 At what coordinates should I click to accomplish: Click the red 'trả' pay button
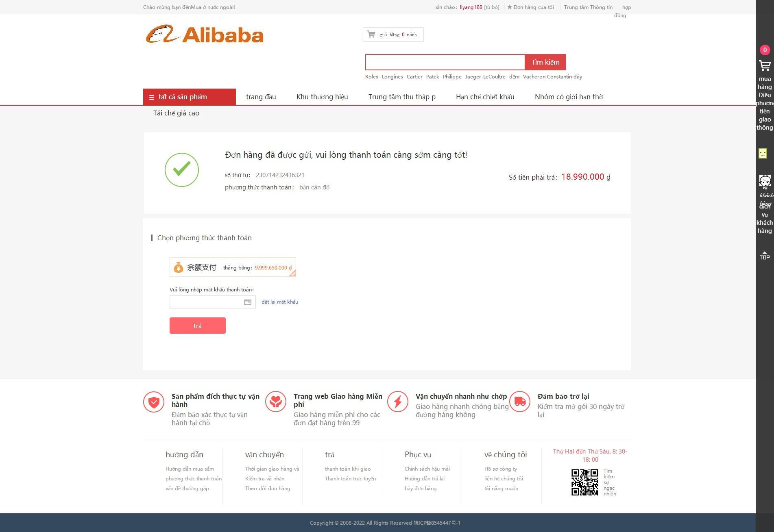(x=198, y=326)
